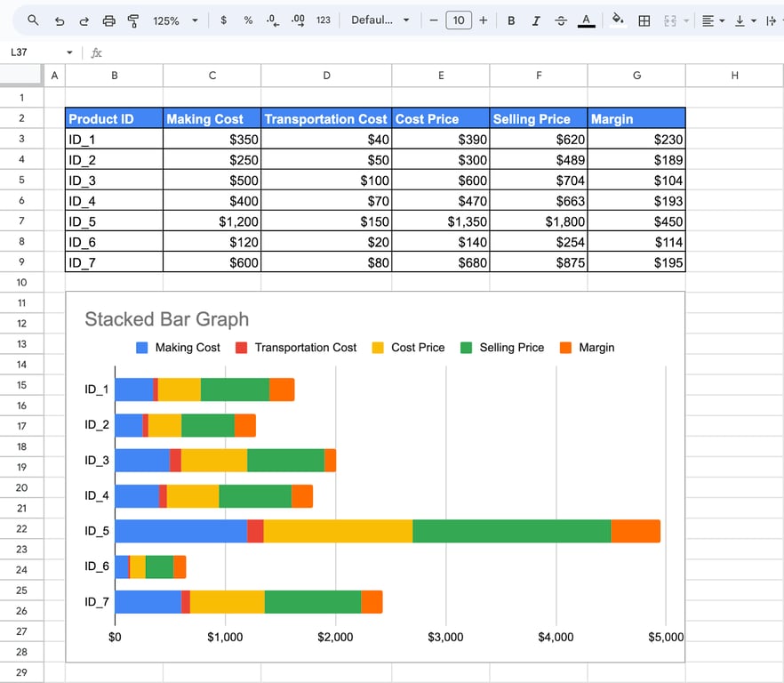Image resolution: width=784 pixels, height=683 pixels.
Task: Toggle italic formatting
Action: pyautogui.click(x=536, y=20)
